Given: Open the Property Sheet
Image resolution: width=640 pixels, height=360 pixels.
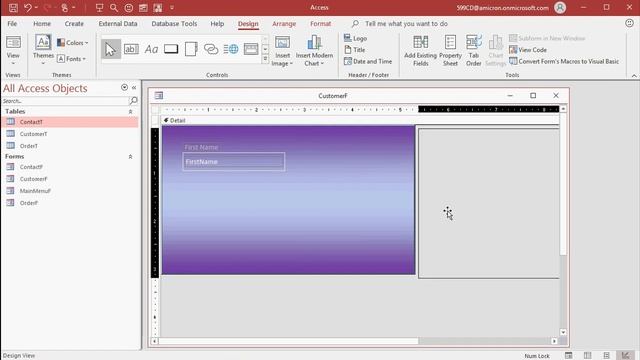Looking at the screenshot, I should point(450,51).
